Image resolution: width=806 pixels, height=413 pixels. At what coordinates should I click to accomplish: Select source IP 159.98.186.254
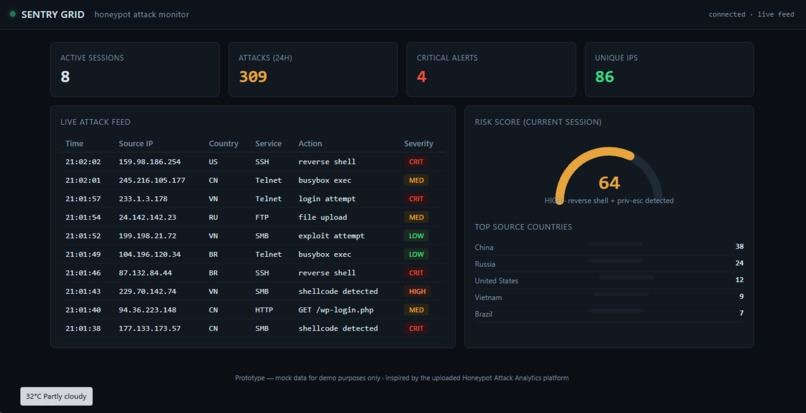click(x=150, y=161)
